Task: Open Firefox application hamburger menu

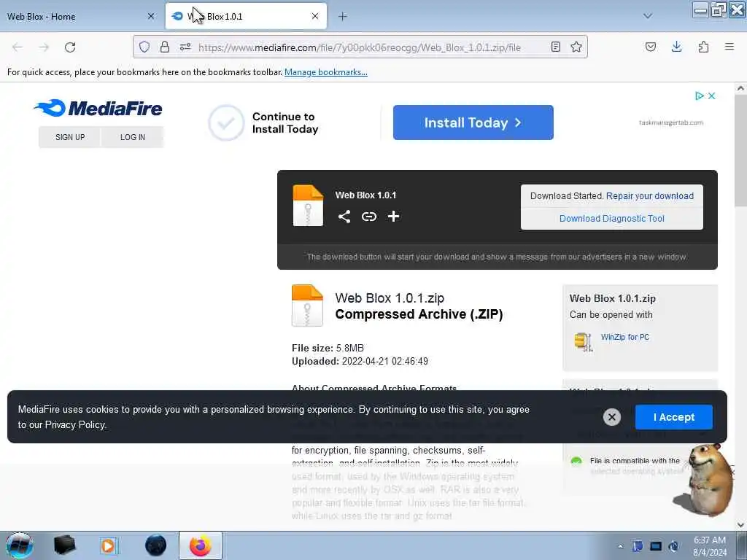Action: 729,47
